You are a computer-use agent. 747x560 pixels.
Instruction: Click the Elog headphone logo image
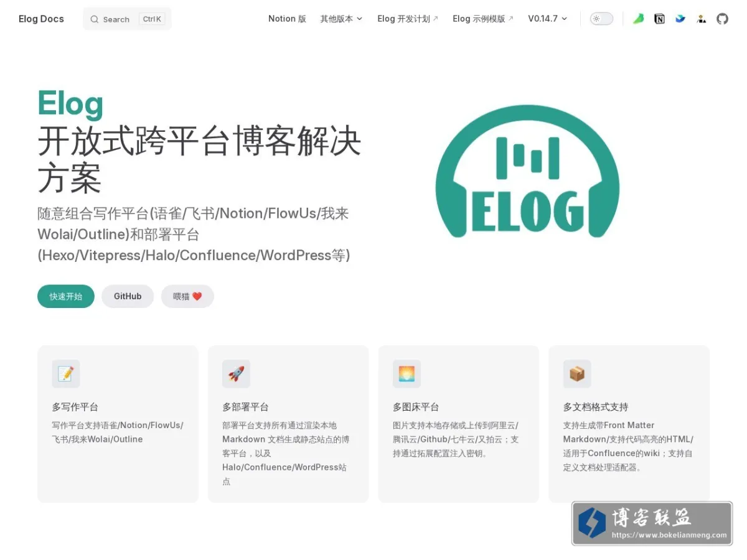tap(527, 171)
